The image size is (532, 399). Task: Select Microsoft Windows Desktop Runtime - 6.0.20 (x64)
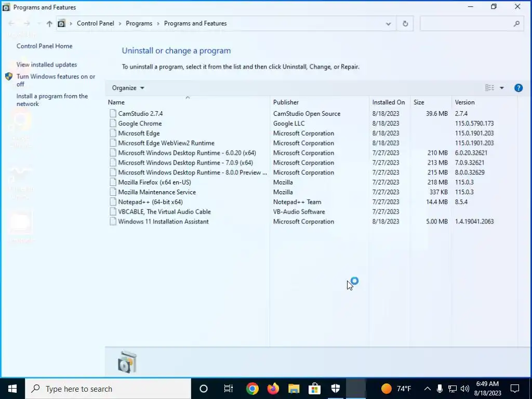[187, 153]
